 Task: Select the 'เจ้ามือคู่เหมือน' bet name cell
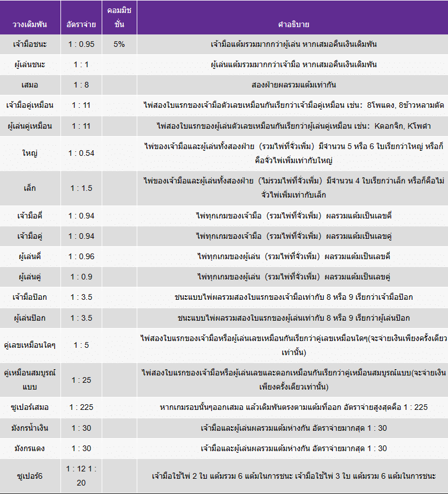tap(30, 105)
